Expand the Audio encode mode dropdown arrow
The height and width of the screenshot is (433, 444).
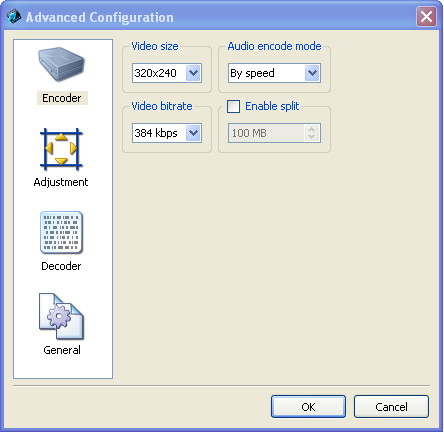(312, 73)
